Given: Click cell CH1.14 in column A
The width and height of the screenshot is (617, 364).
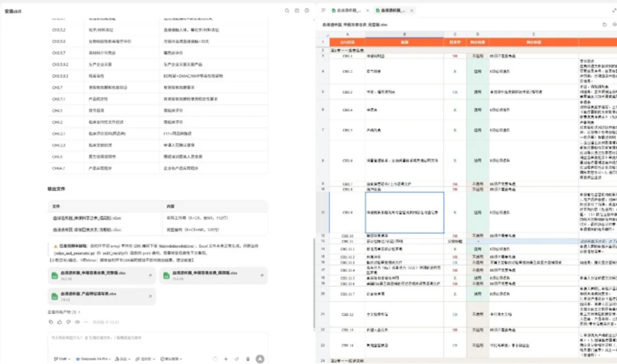Looking at the screenshot, I should (347, 345).
